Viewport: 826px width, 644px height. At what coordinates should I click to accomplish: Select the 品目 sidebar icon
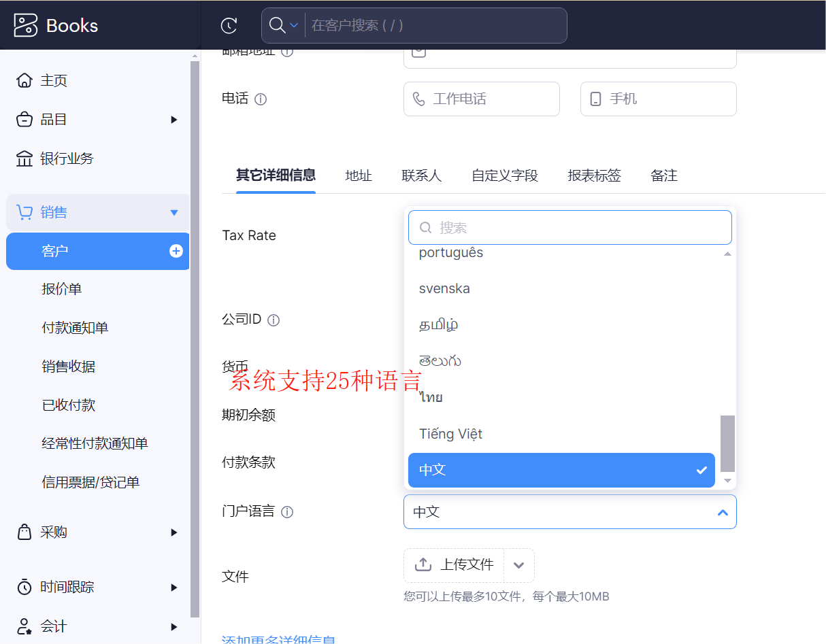[x=24, y=119]
